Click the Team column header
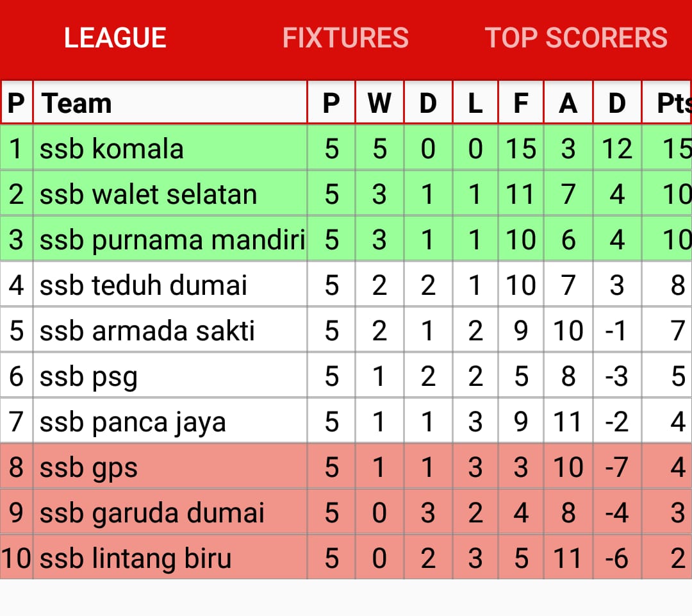The height and width of the screenshot is (616, 692). [x=77, y=103]
